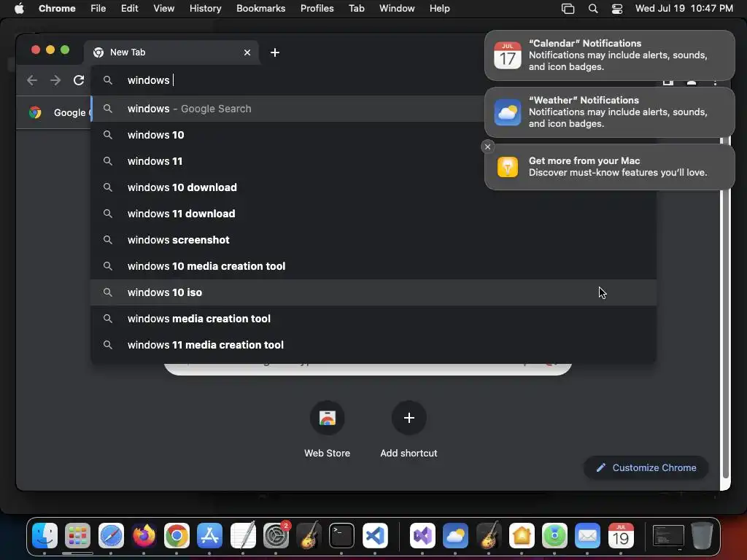The height and width of the screenshot is (560, 747).
Task: Click the Chrome forward arrow button
Action: click(x=55, y=80)
